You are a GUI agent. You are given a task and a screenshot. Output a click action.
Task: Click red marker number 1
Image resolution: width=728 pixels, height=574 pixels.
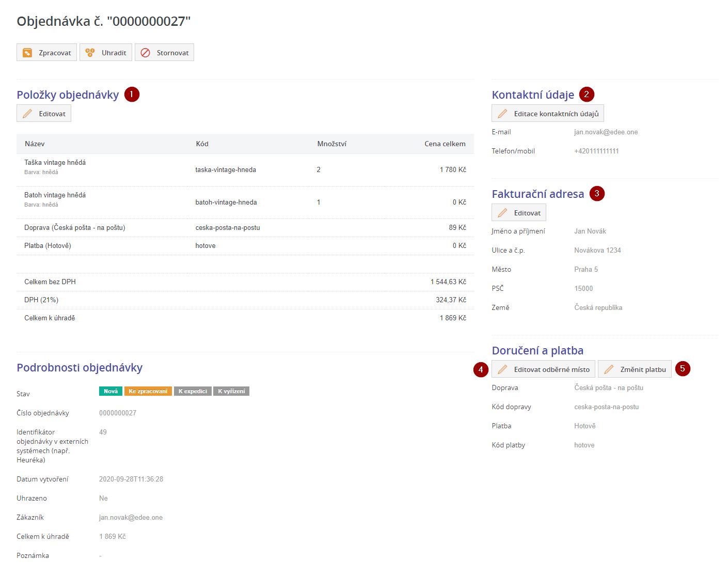click(132, 95)
